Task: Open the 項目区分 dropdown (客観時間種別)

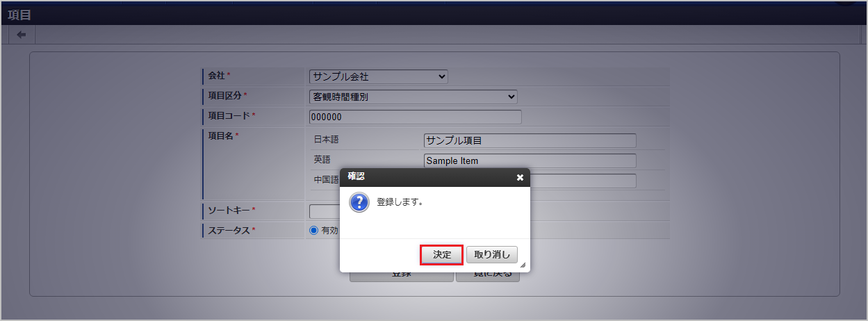Action: (413, 97)
